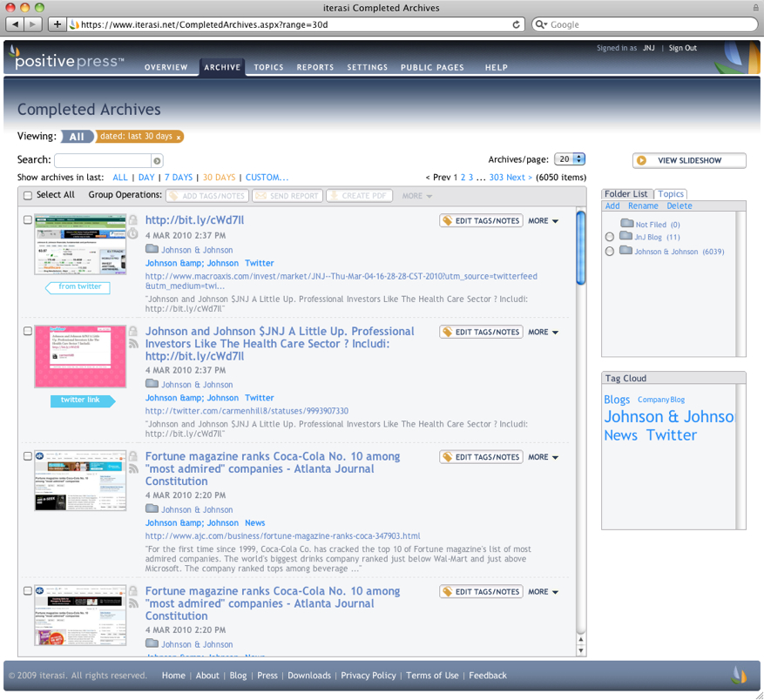Go forward with the browser forward arrow
The width and height of the screenshot is (764, 700).
coord(32,24)
